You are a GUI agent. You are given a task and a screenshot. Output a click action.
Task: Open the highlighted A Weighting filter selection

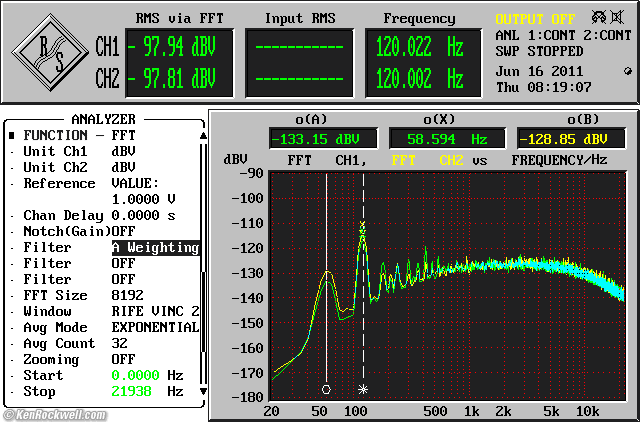click(x=156, y=247)
